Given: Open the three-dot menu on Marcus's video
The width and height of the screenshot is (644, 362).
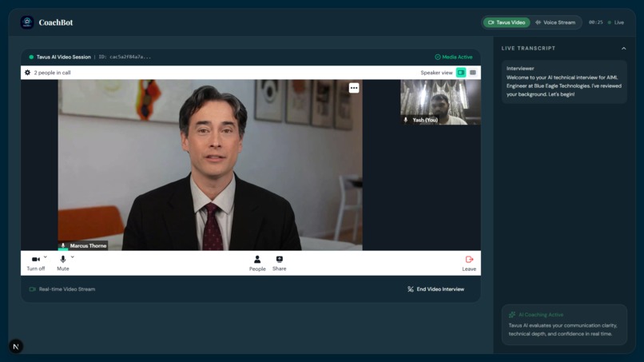Looking at the screenshot, I should pos(354,88).
